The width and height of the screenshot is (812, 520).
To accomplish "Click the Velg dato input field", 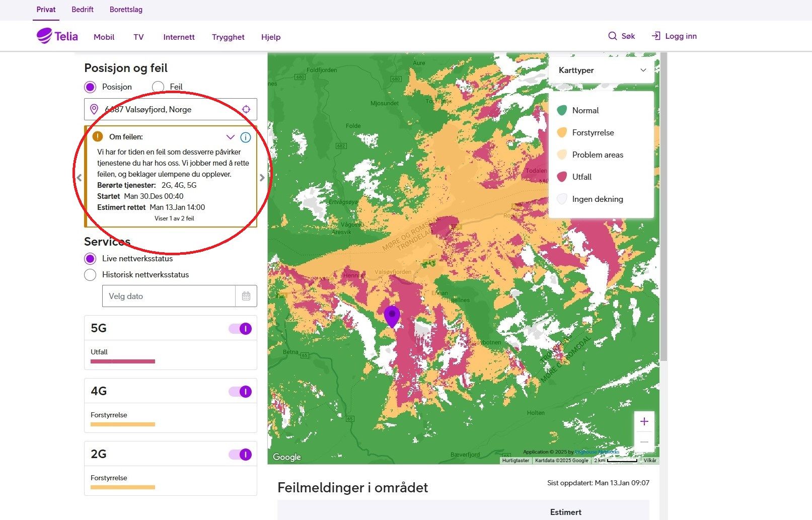I will 169,296.
